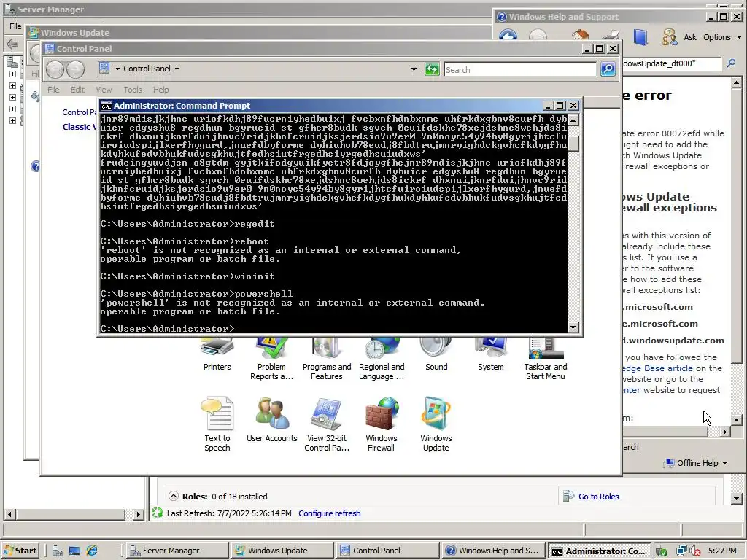Click 'Last Refresh: 7/7/2022 5:26:14 PM' text

click(x=229, y=513)
